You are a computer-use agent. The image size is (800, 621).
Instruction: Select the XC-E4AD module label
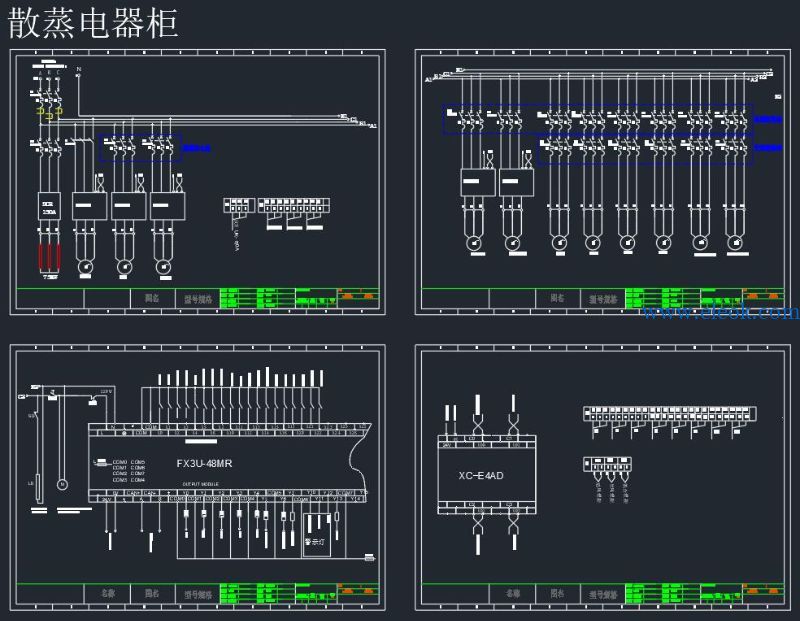(481, 476)
